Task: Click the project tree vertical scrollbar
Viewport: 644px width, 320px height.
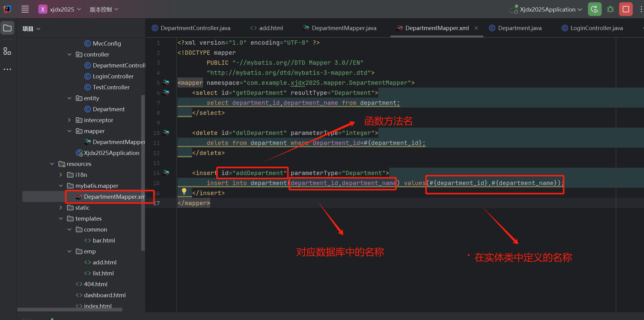Action: coord(143,173)
